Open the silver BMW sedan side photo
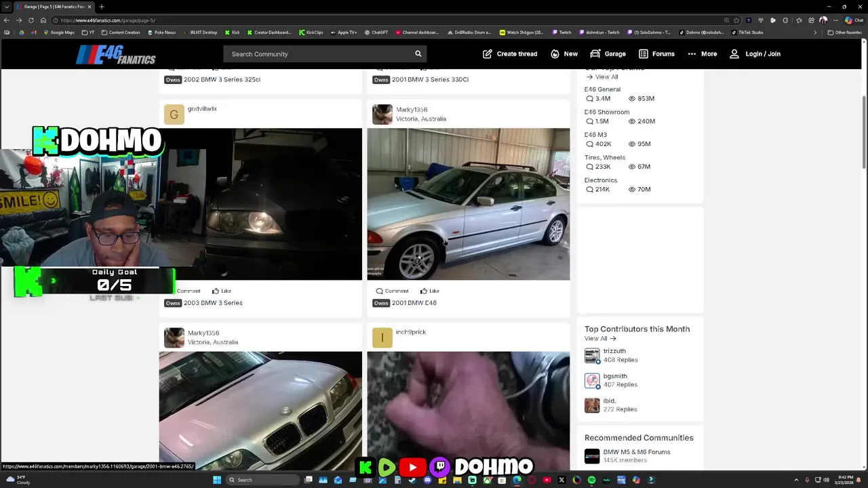This screenshot has height=488, width=868. (469, 204)
